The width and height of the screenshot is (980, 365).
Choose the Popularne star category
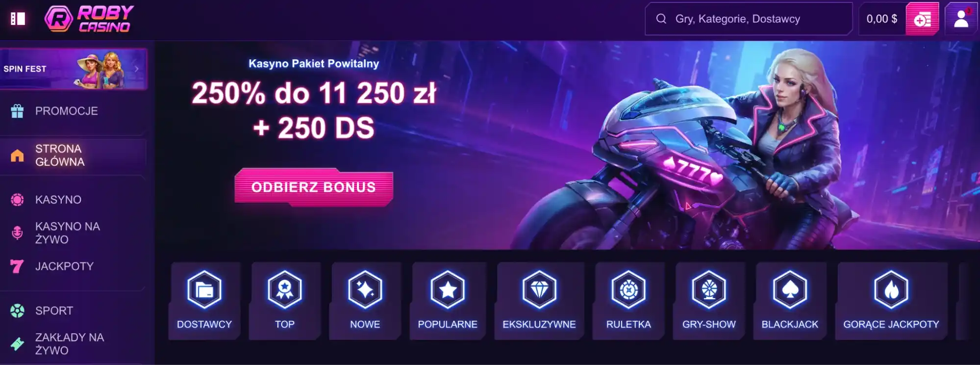(448, 301)
